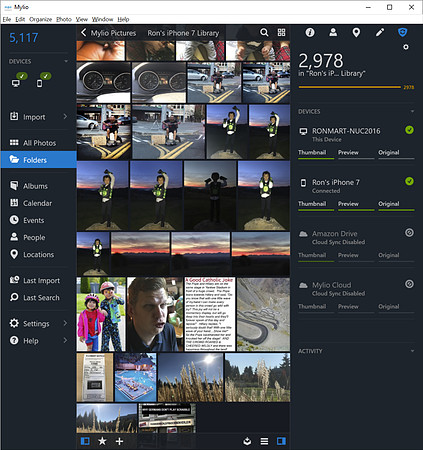The width and height of the screenshot is (423, 450).
Task: Open the map location pin panel
Action: [356, 32]
